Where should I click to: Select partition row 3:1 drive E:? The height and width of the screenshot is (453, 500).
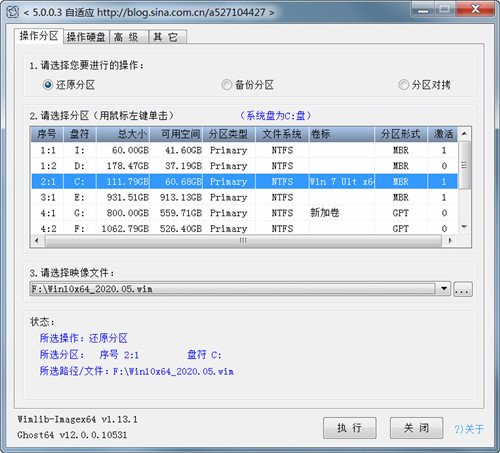244,197
